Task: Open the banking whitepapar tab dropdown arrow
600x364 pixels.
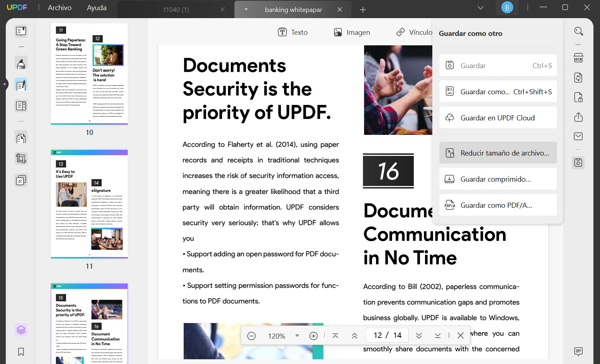Action: [x=246, y=9]
